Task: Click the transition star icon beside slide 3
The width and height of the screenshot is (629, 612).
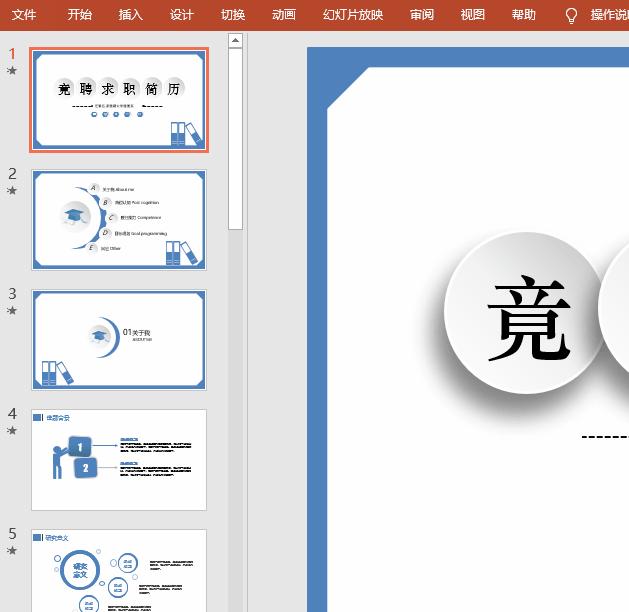Action: 12,310
